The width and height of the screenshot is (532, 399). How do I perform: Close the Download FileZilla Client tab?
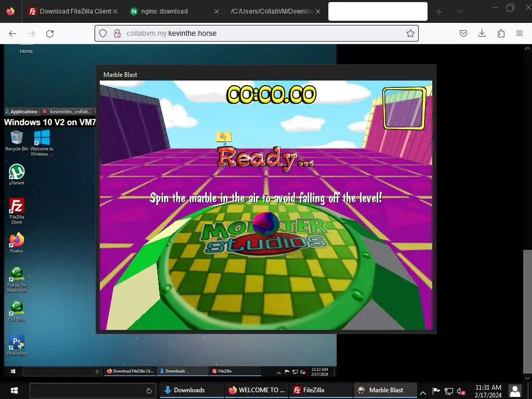point(115,11)
